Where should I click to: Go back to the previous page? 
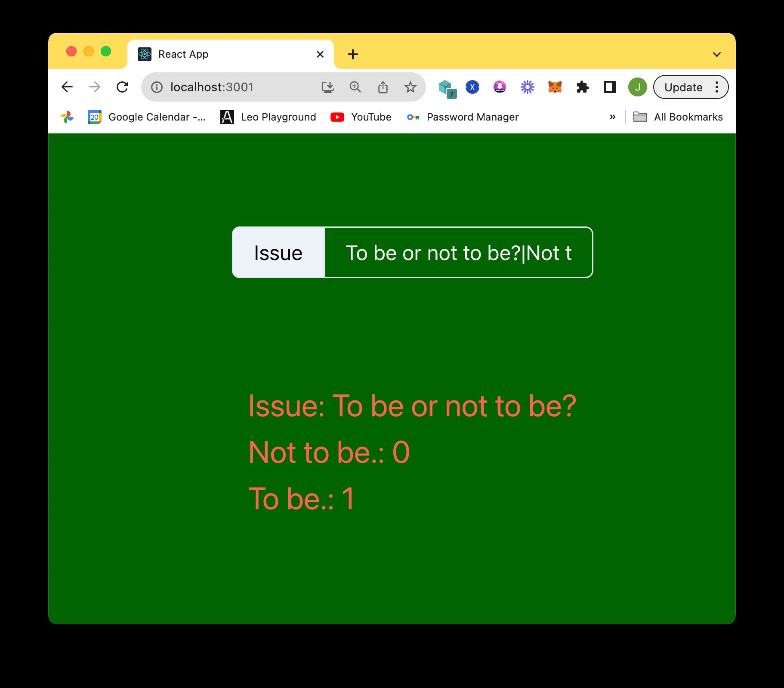point(67,87)
